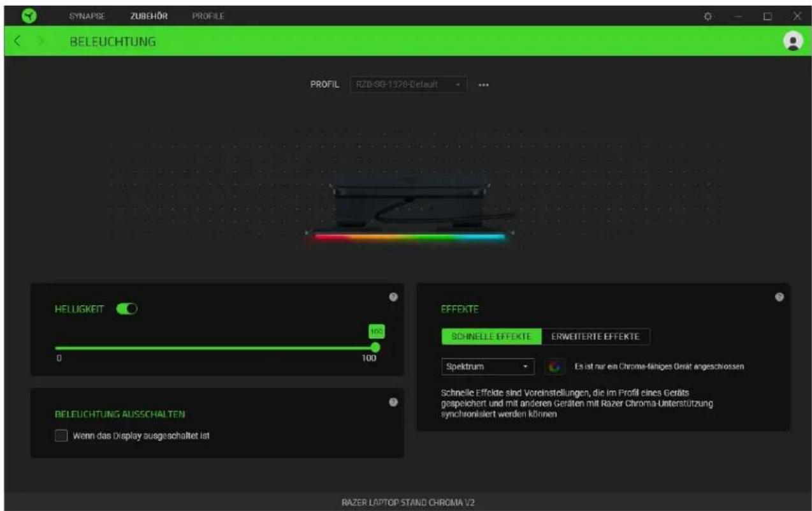Open the profile options three-dot menu
This screenshot has width=812, height=511.
coord(483,85)
